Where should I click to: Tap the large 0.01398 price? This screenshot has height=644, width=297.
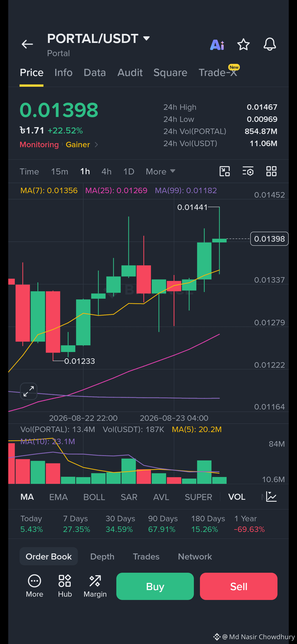59,110
